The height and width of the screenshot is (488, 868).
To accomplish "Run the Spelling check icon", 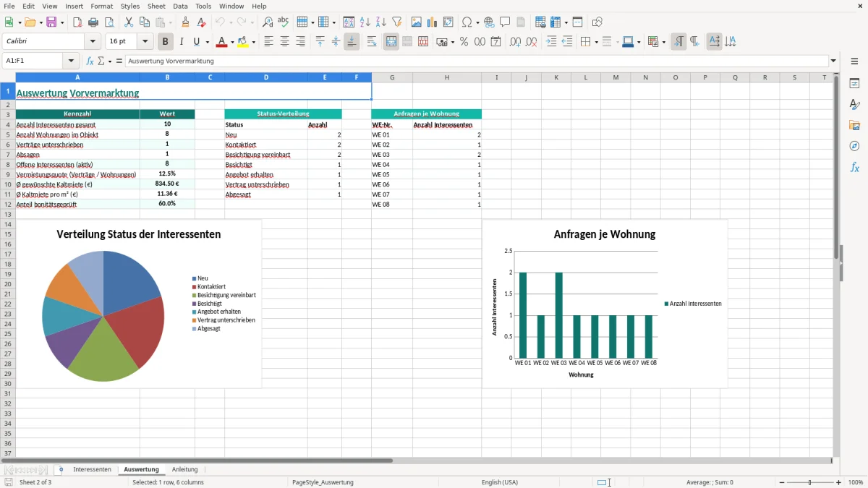I will (283, 22).
